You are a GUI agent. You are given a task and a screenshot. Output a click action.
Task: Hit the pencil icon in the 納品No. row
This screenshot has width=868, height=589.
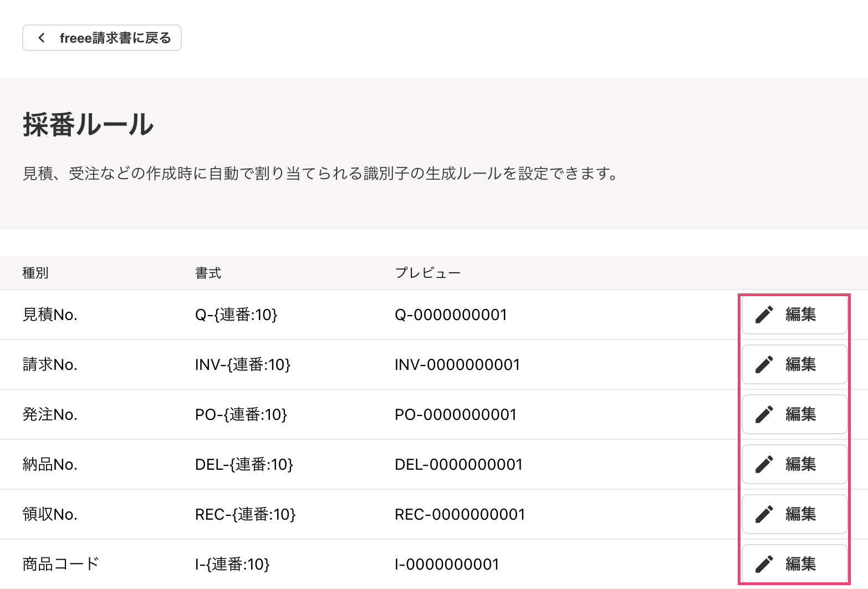[764, 464]
